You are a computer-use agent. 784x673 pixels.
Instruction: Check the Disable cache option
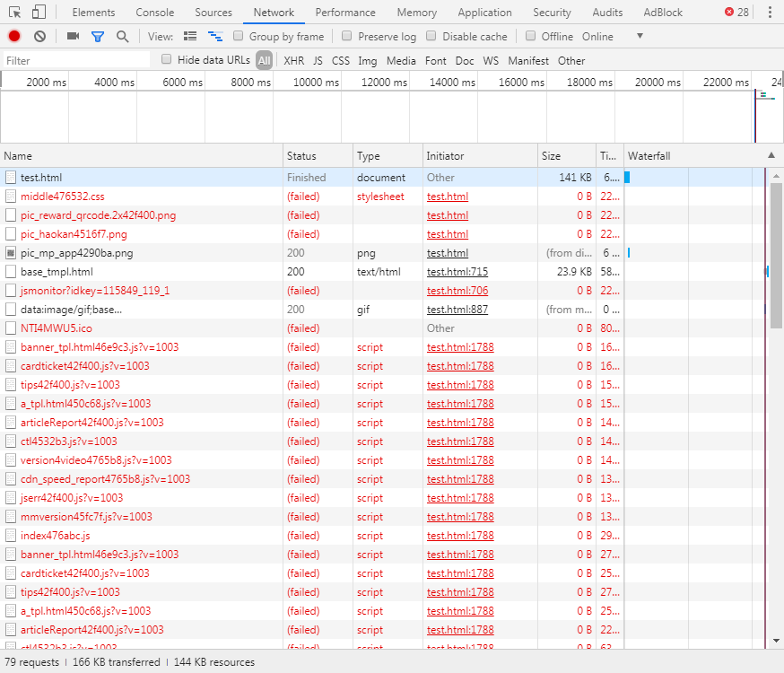[x=431, y=37]
